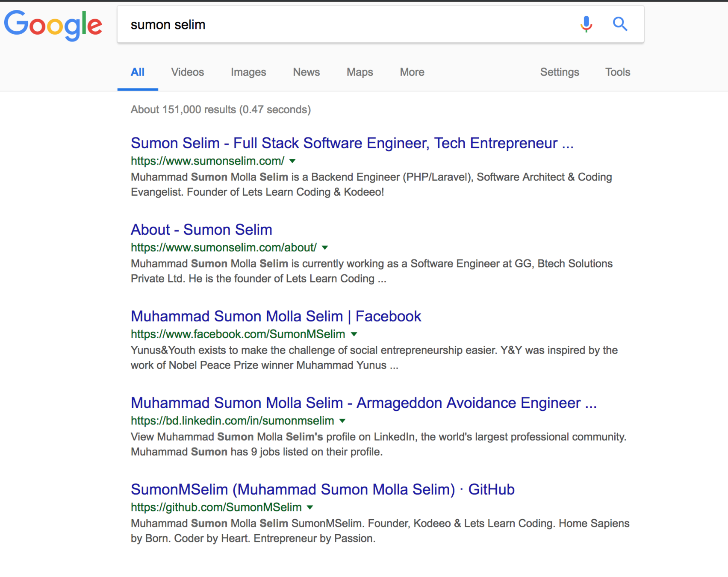Open the More search categories menu

tap(412, 72)
